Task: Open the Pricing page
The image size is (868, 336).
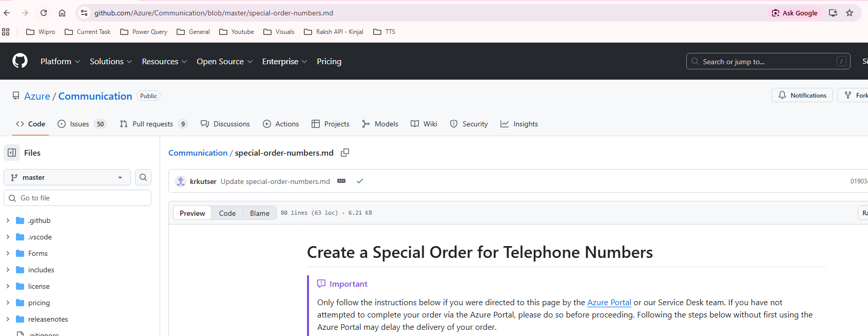Action: (329, 61)
